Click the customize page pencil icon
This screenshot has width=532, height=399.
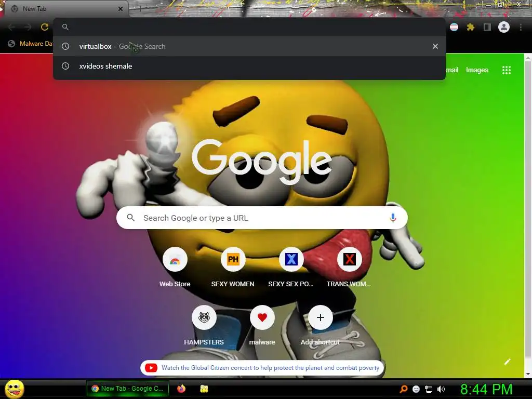point(507,362)
